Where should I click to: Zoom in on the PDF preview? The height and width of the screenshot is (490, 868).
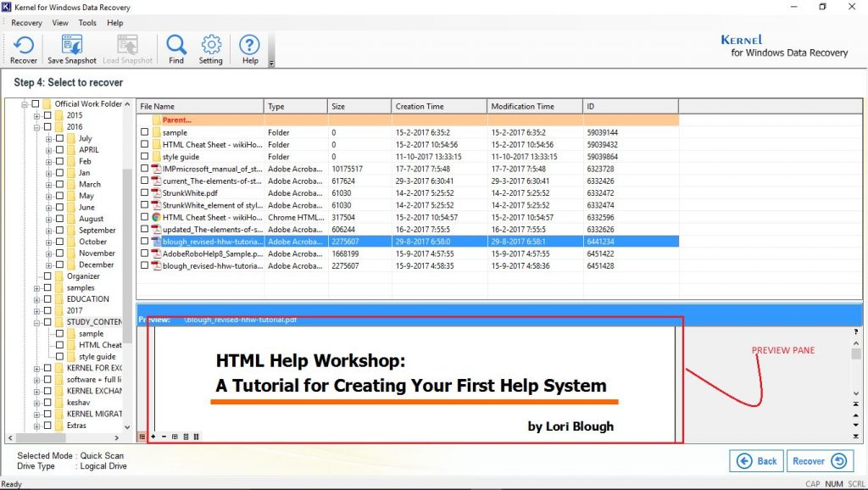pos(153,436)
